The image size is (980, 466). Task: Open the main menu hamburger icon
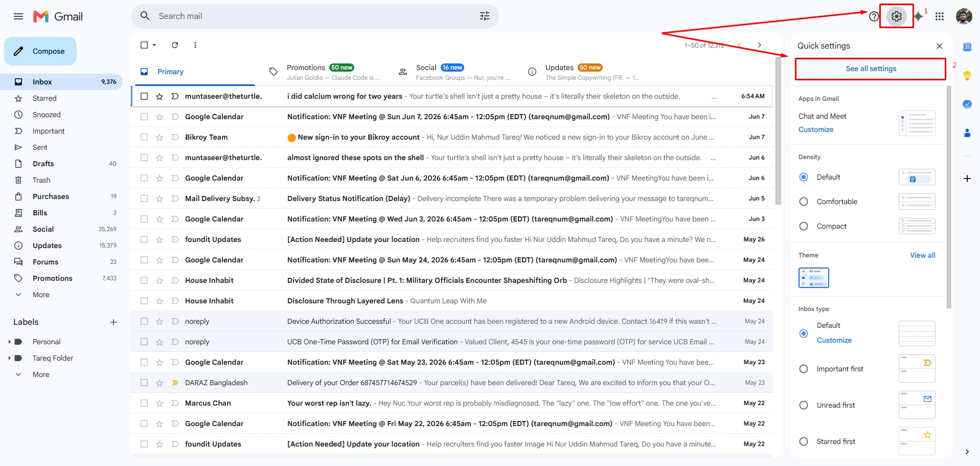18,16
